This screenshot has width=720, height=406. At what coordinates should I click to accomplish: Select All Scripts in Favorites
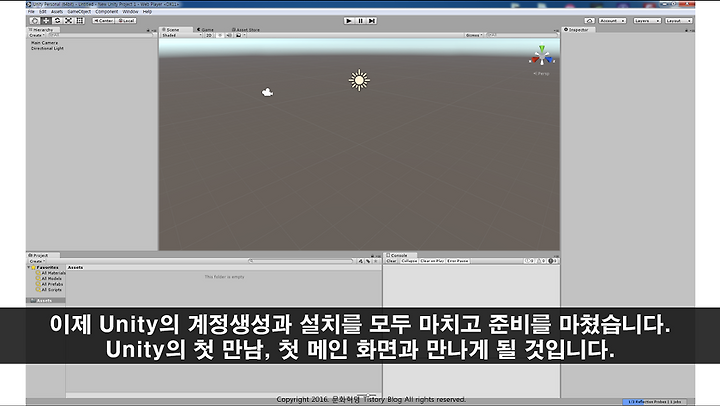48,290
